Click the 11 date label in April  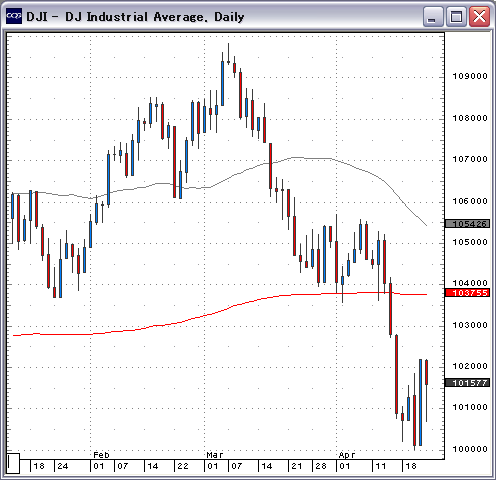pyautogui.click(x=381, y=466)
